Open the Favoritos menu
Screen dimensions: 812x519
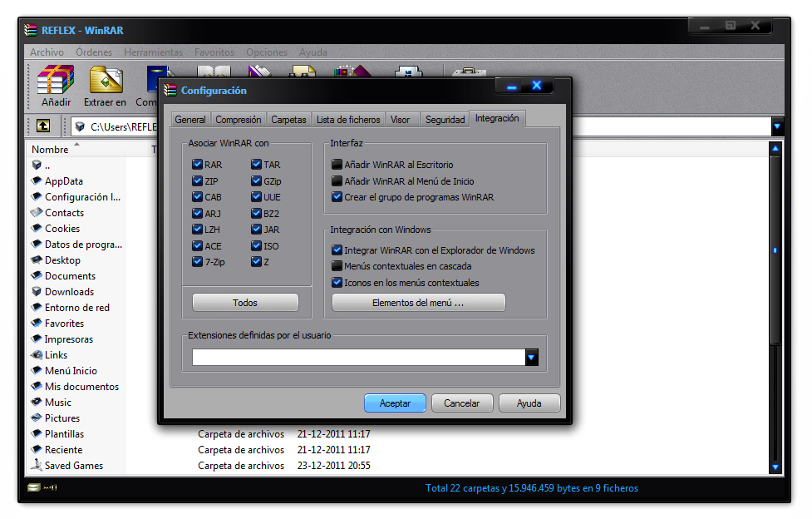(x=214, y=52)
